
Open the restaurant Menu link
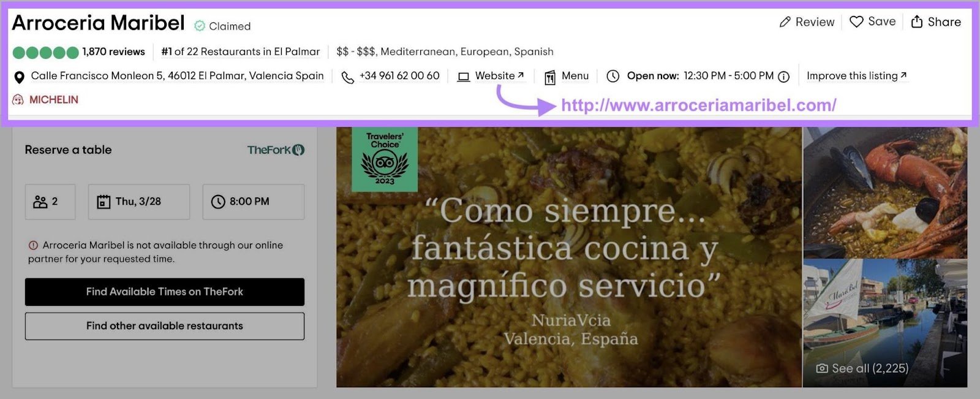(575, 76)
